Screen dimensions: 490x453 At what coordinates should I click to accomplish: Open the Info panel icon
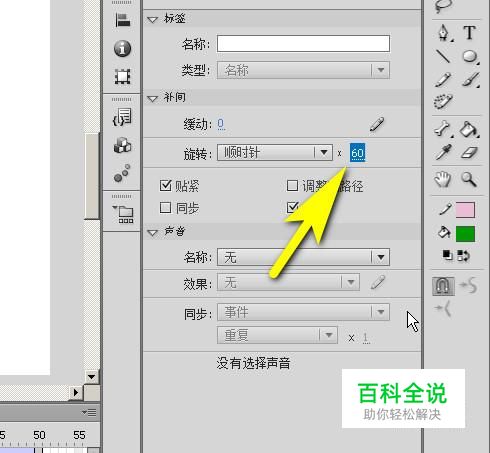point(122,49)
